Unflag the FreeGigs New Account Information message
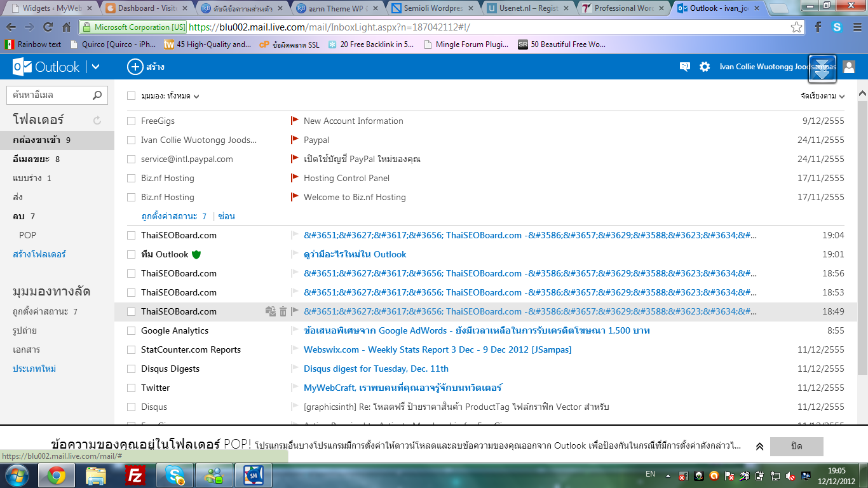The height and width of the screenshot is (488, 868). point(295,121)
